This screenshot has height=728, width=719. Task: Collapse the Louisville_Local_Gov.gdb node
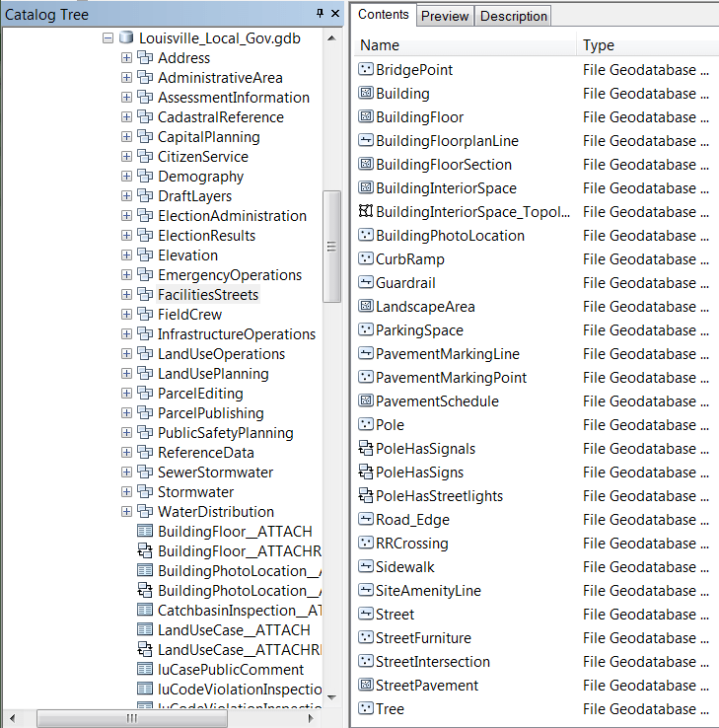(108, 38)
